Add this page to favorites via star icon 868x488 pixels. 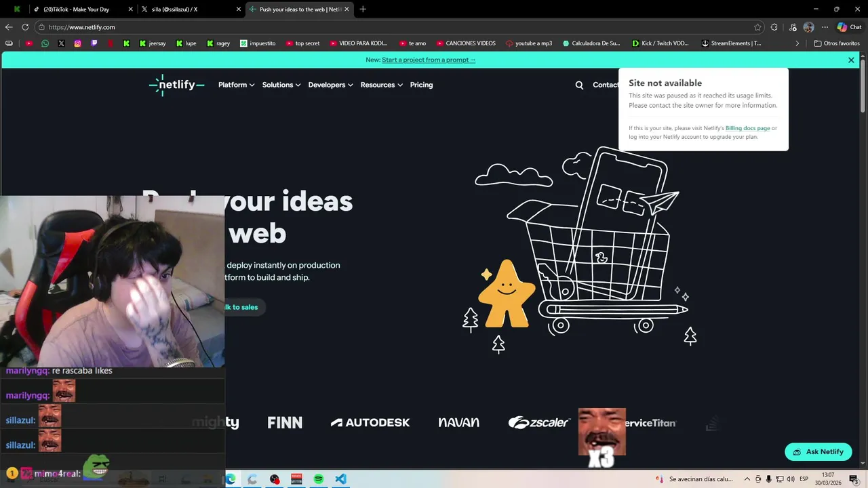pyautogui.click(x=757, y=27)
